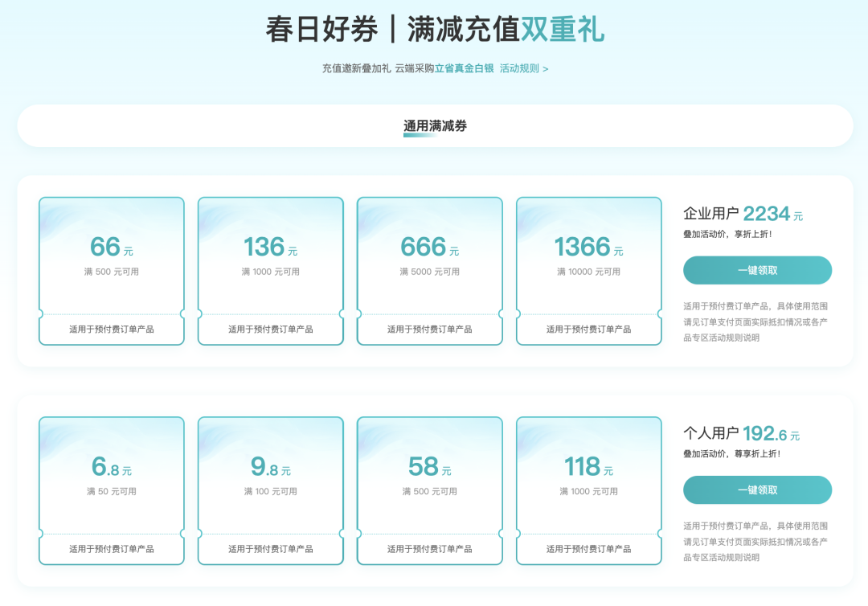Click the 136 元 enterprise coupon card
This screenshot has width=868, height=606.
271,271
